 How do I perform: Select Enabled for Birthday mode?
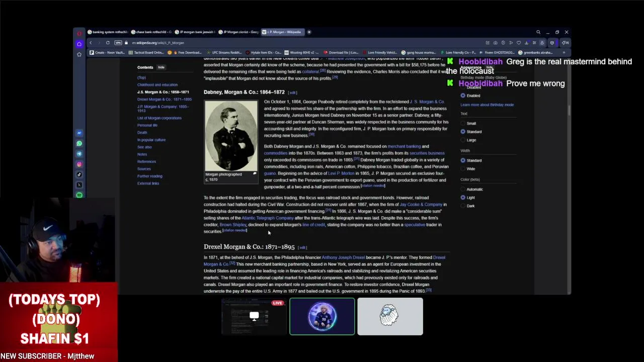click(x=463, y=96)
